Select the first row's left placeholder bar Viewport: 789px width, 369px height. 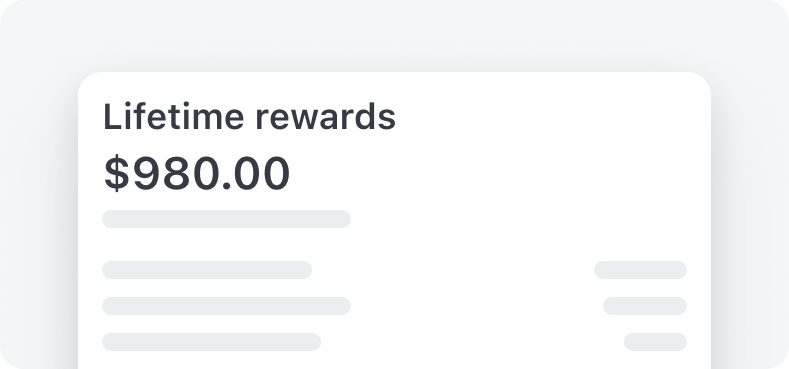pos(207,270)
